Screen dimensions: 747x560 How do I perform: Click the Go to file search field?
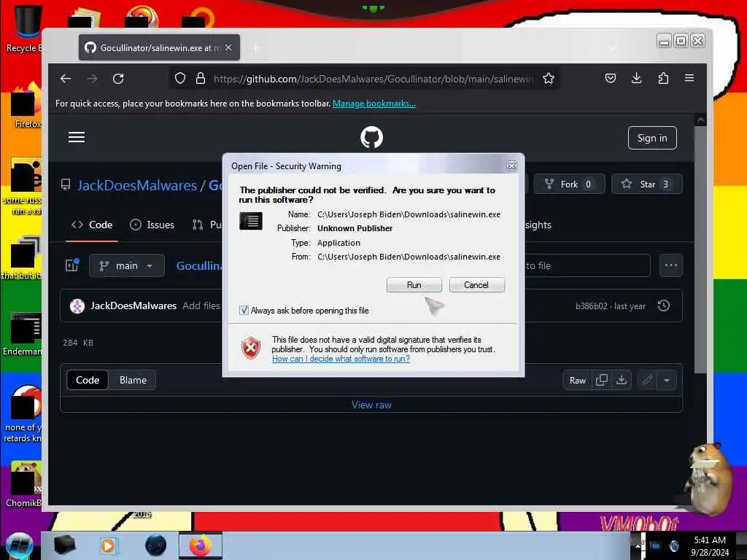coord(587,265)
